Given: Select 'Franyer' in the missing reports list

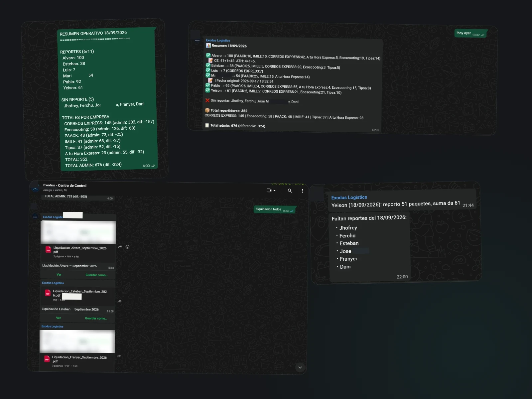Looking at the screenshot, I should [348, 259].
